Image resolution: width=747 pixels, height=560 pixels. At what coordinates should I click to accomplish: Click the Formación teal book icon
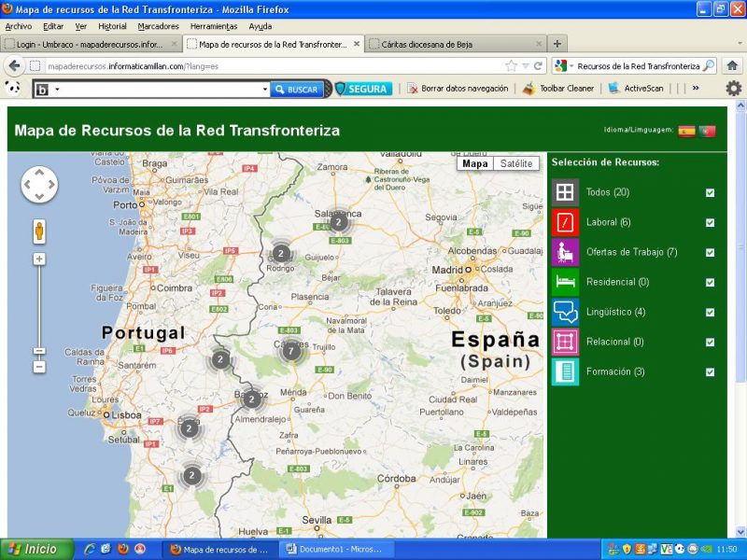tap(565, 371)
